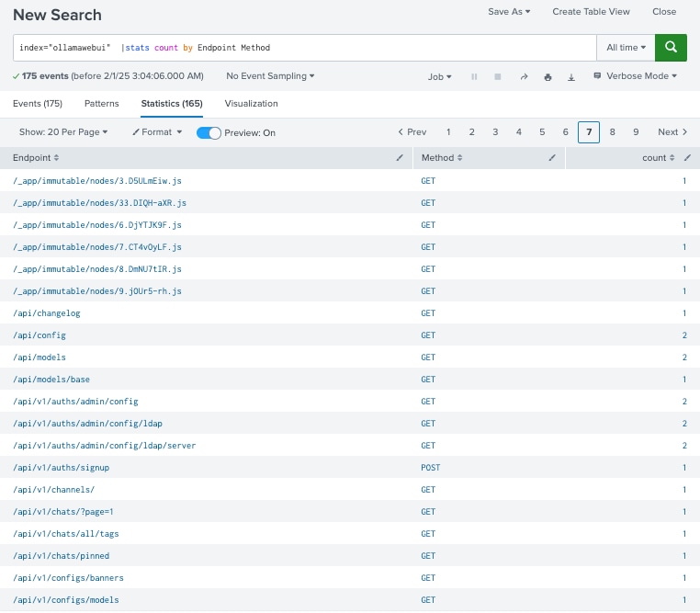Image resolution: width=700 pixels, height=613 pixels.
Task: Share the search job
Action: click(525, 77)
